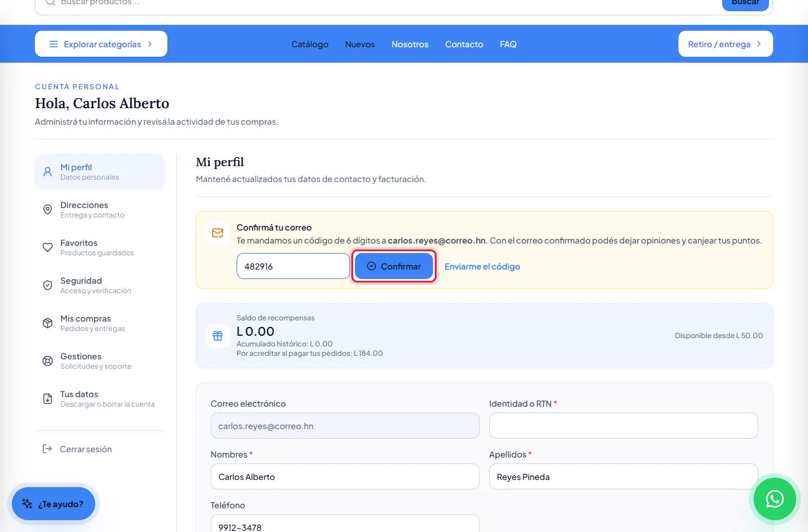This screenshot has width=808, height=532.
Task: Select Contacto in navigation bar
Action: pos(464,44)
